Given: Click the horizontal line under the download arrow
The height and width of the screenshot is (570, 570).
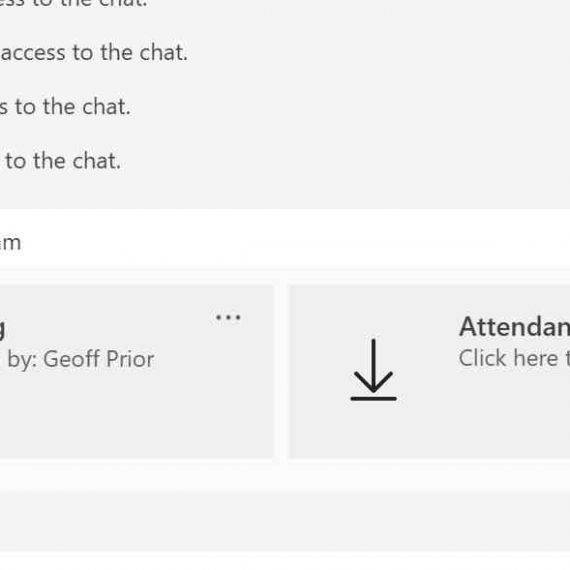Looking at the screenshot, I should (373, 398).
